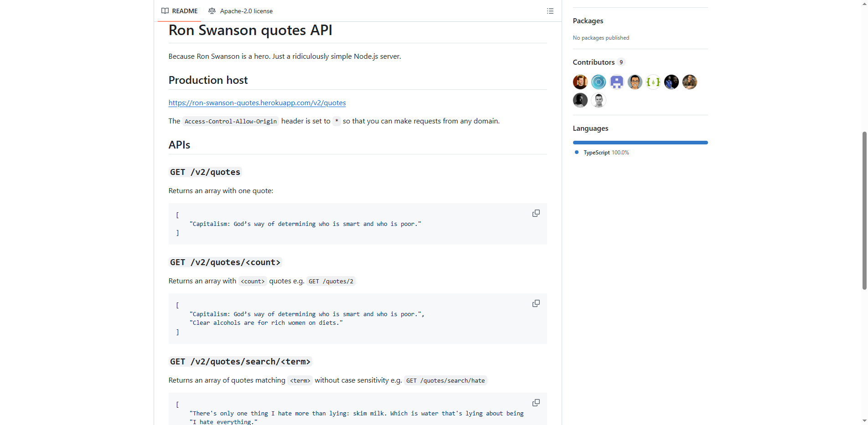868x425 pixels.
Task: Copy the /v2/quotes response code block
Action: (x=536, y=213)
